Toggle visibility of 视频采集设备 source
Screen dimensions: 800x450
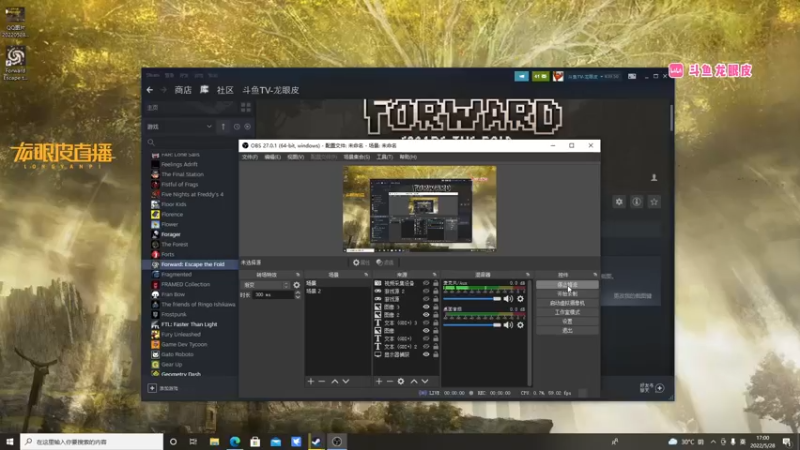[426, 283]
